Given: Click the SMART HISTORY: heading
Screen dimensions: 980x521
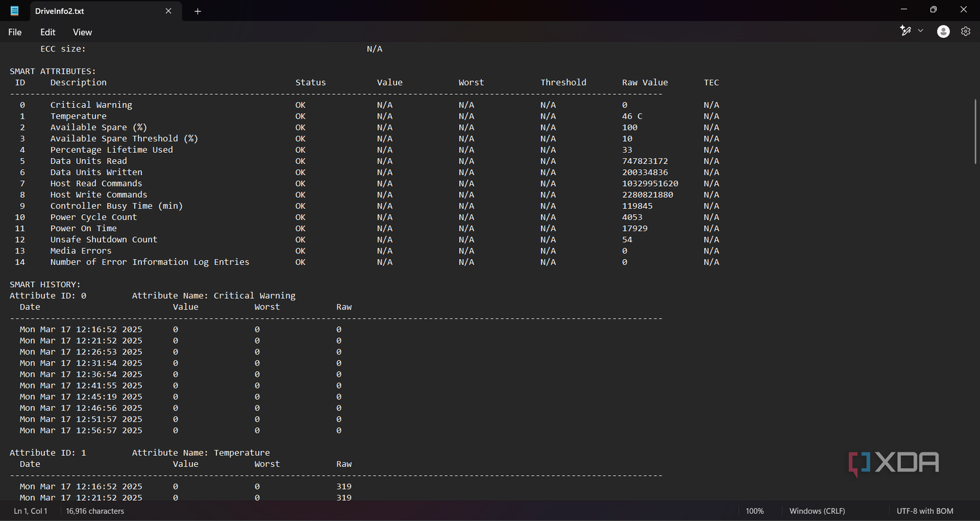Looking at the screenshot, I should coord(45,285).
